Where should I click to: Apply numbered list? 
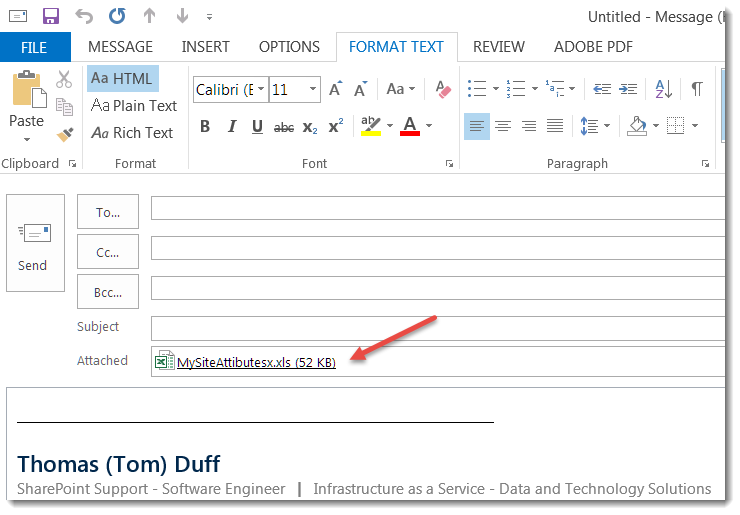[x=516, y=88]
